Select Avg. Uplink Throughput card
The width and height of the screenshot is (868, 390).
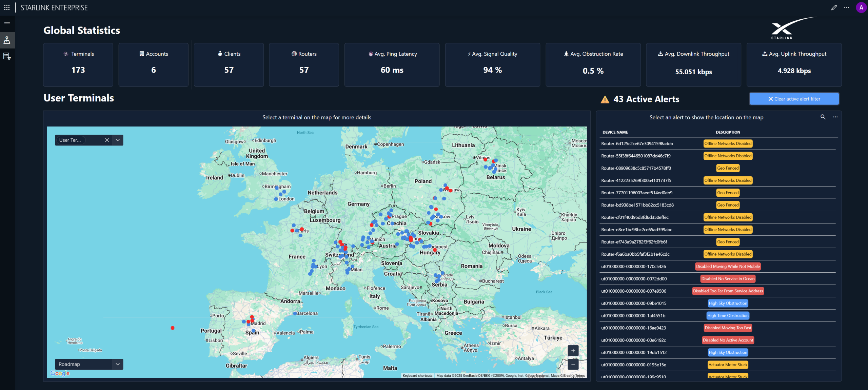(794, 65)
